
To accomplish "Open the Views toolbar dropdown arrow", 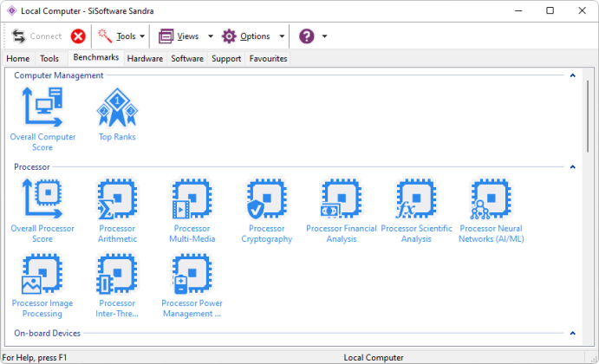I will click(211, 36).
